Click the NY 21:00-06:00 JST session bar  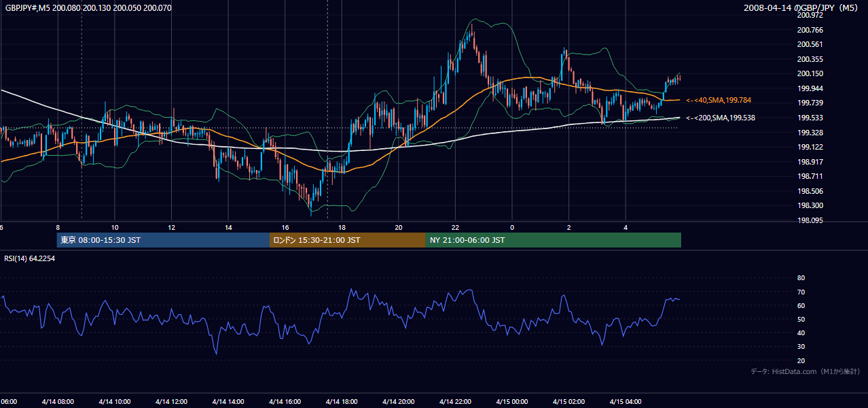tap(554, 240)
